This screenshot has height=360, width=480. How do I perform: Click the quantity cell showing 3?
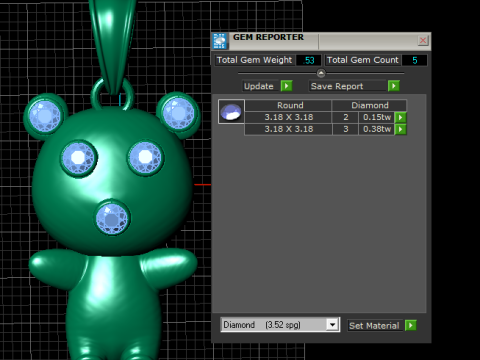346,129
